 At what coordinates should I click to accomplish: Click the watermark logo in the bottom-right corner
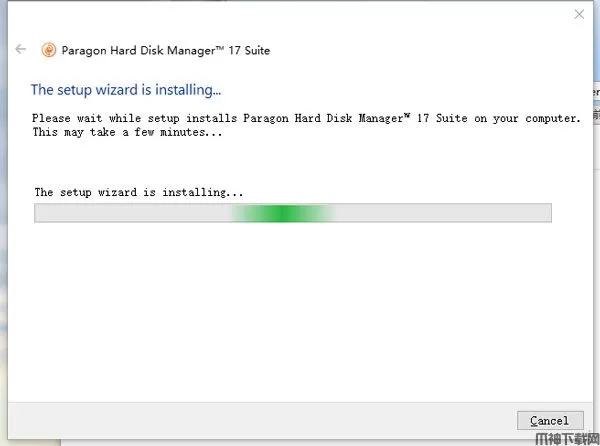pos(566,438)
